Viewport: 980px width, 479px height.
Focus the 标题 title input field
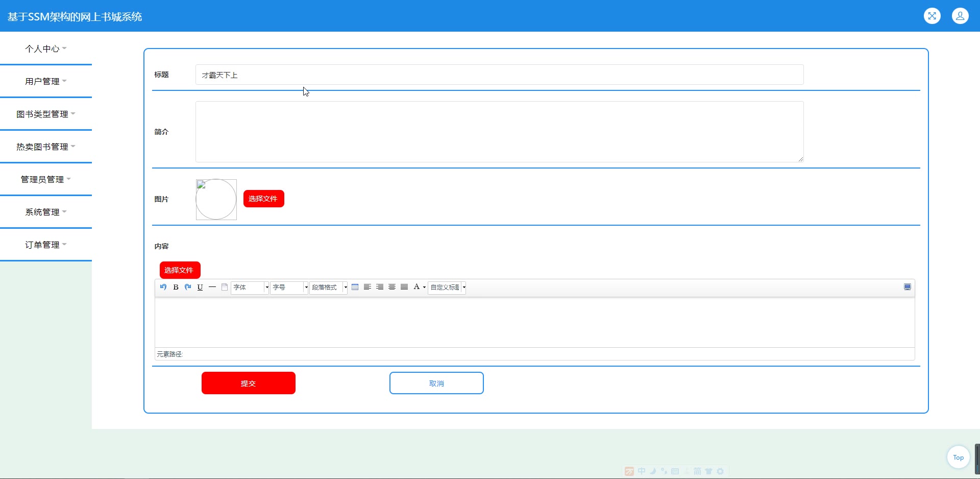click(499, 75)
